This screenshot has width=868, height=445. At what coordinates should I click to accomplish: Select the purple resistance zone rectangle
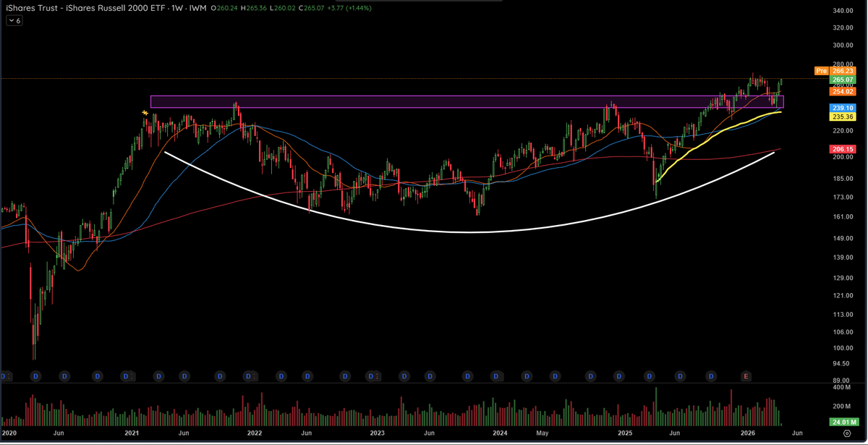[467, 102]
